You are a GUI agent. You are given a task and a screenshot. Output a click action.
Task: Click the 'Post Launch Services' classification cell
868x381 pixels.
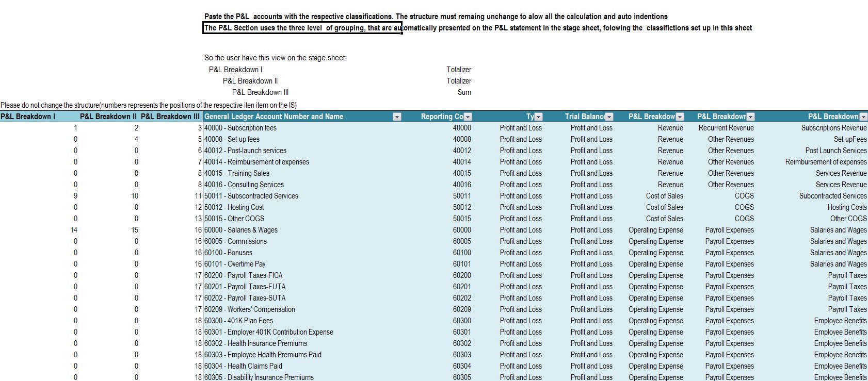point(836,151)
